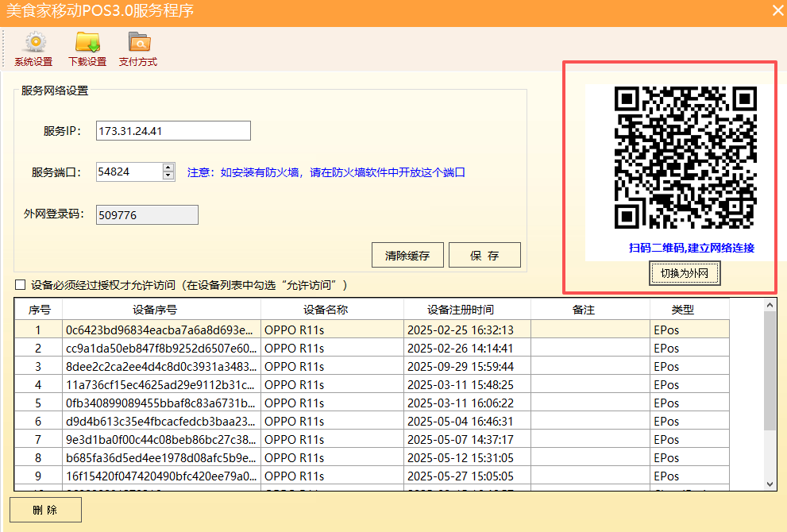Click the 删除 button
This screenshot has height=532, width=787.
coord(45,511)
